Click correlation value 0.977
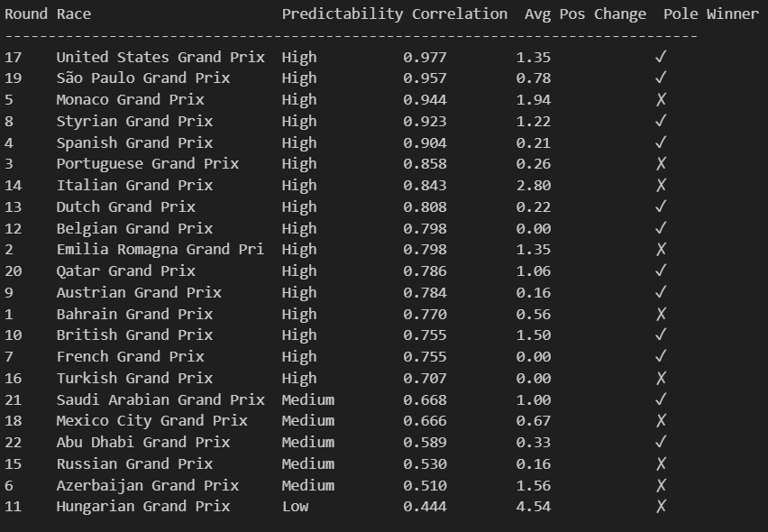Image resolution: width=768 pixels, height=532 pixels. coord(425,58)
